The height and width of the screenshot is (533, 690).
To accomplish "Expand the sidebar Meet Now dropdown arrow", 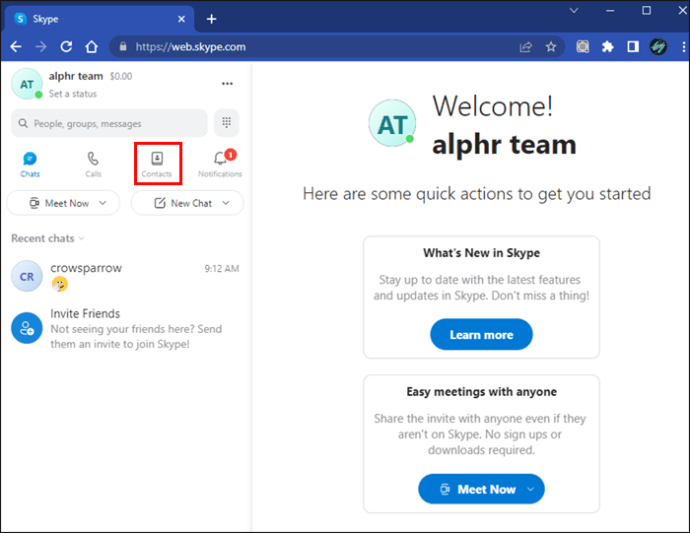I will pyautogui.click(x=103, y=203).
